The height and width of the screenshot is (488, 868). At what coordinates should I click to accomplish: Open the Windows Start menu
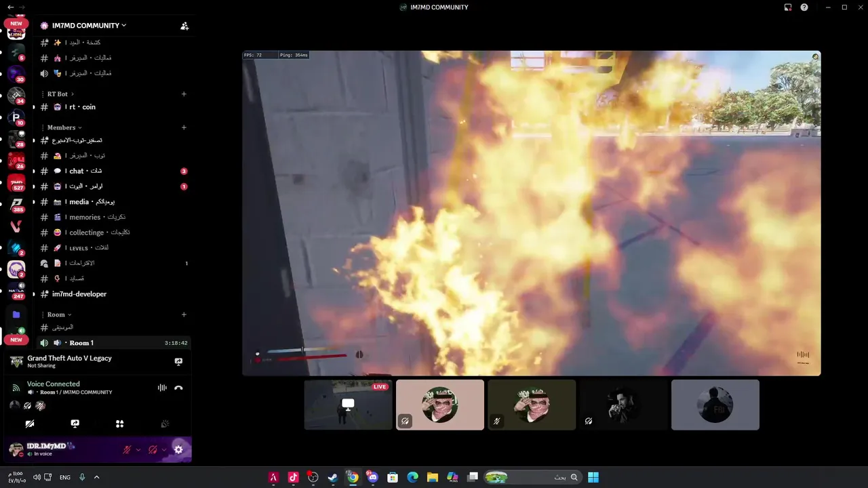(x=593, y=477)
